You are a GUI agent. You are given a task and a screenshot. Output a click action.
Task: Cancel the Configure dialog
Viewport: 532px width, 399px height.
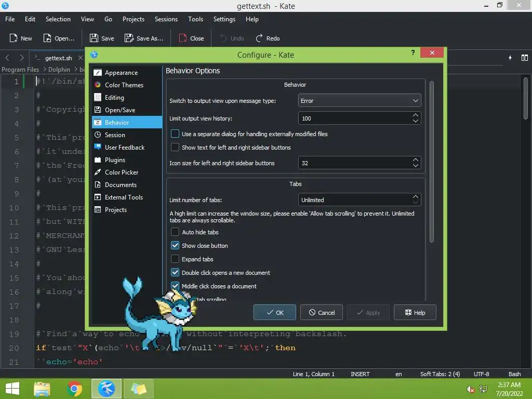pos(321,312)
